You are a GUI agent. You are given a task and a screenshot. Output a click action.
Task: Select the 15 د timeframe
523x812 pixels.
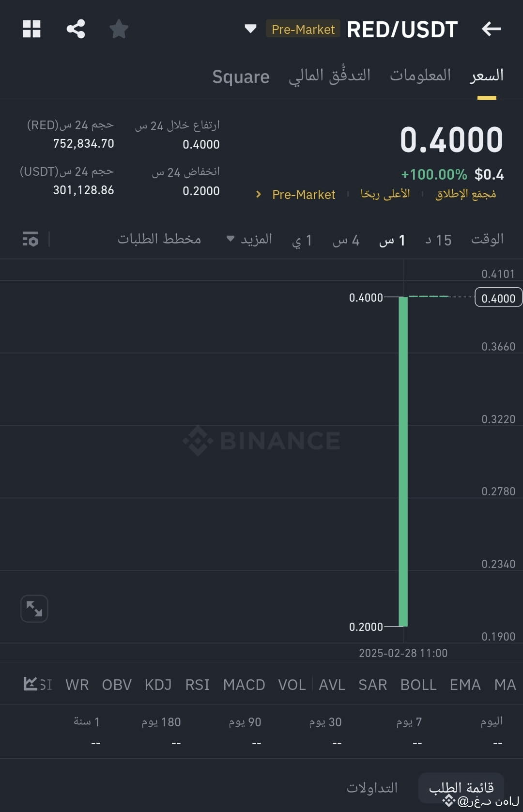point(438,240)
